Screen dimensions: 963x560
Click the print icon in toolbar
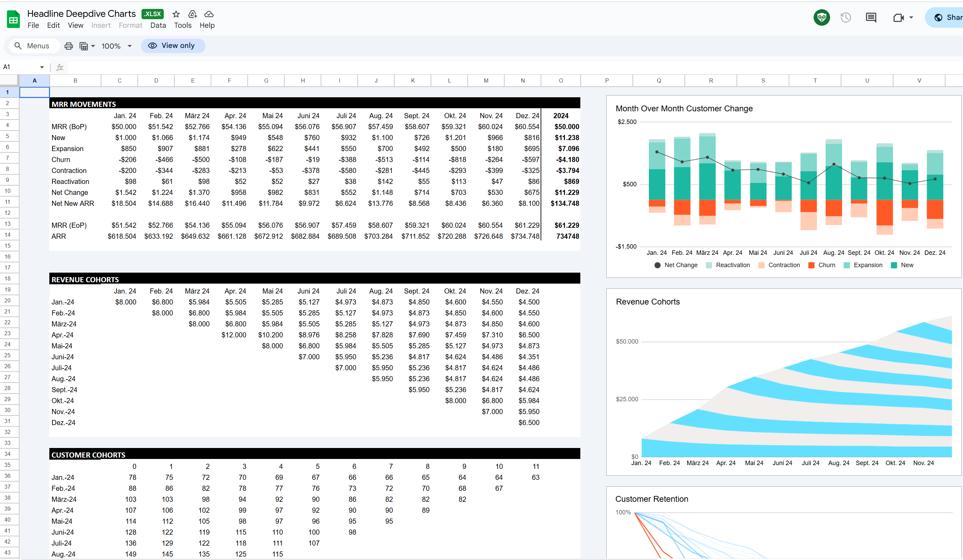pos(69,46)
